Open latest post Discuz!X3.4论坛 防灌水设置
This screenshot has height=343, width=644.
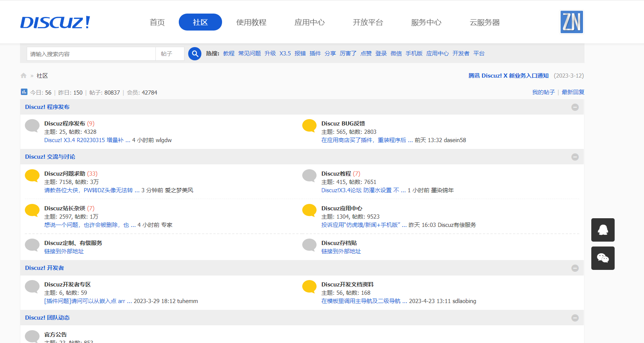[364, 190]
